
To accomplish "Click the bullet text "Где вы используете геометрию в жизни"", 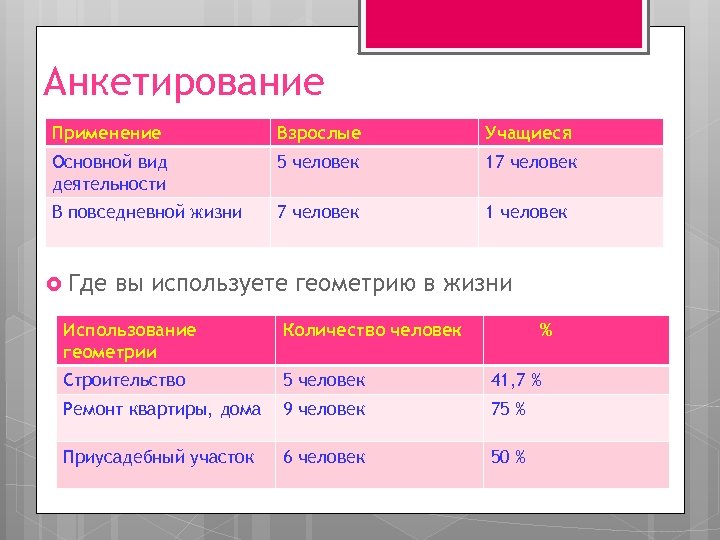I will [x=290, y=283].
